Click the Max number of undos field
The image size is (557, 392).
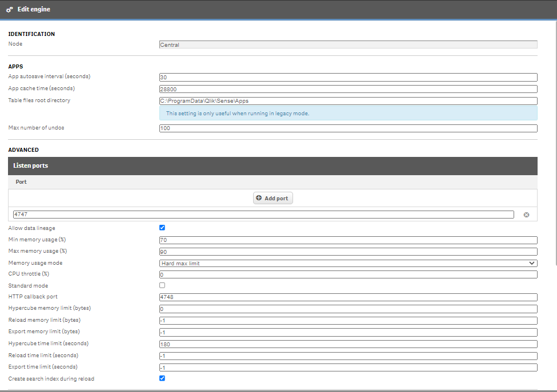(x=348, y=128)
